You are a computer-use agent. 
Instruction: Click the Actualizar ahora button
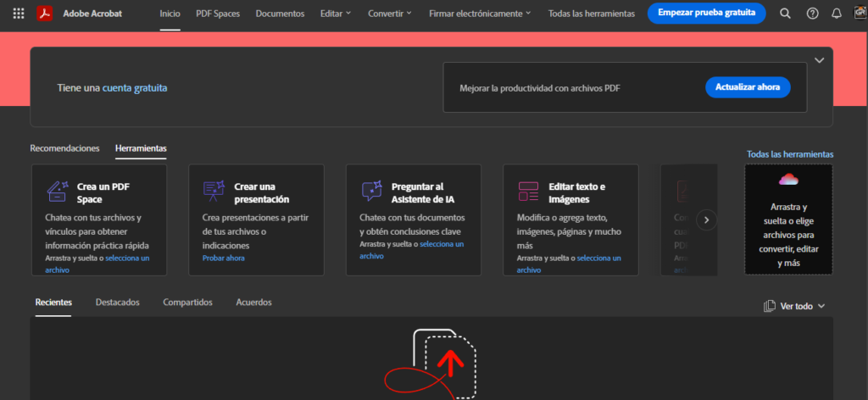(748, 87)
